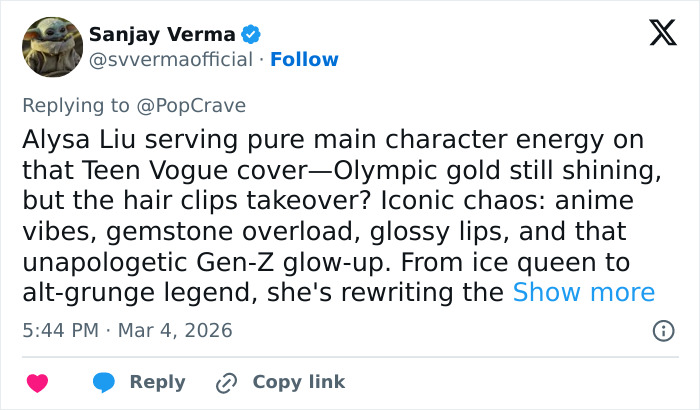This screenshot has height=410, width=700.
Task: Follow the @svvermaofficial account
Action: tap(304, 60)
